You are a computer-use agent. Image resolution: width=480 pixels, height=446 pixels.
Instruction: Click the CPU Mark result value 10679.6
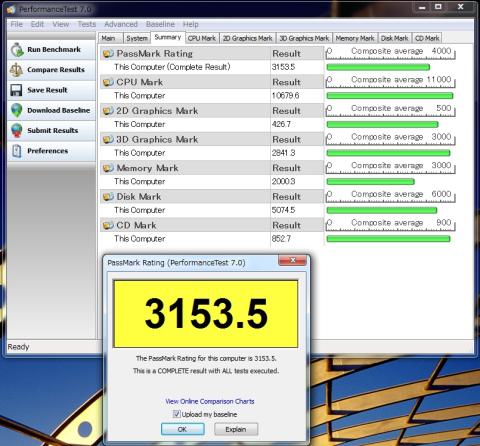click(x=285, y=96)
